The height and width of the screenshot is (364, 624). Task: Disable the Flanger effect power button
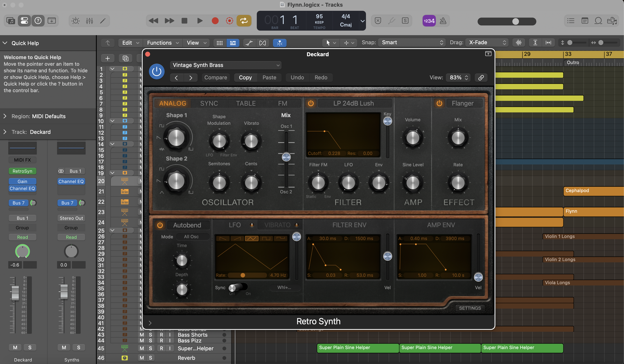click(x=439, y=103)
